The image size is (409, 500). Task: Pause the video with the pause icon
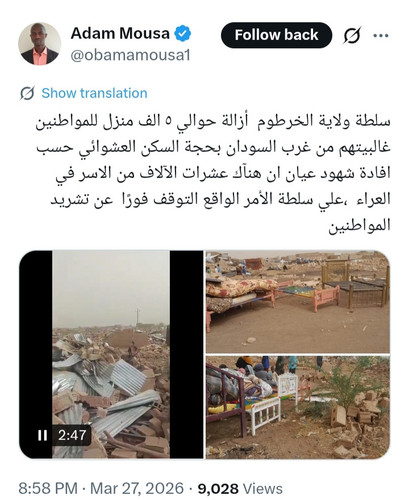click(42, 435)
